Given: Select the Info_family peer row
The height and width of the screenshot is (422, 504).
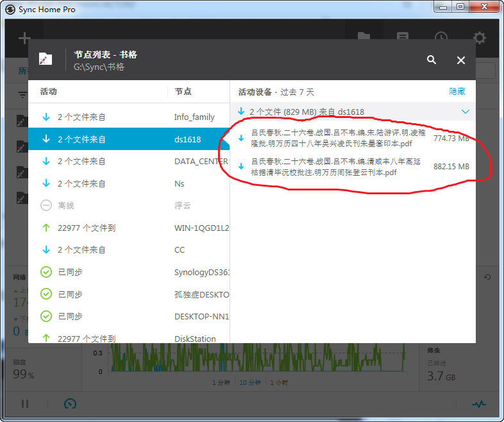Looking at the screenshot, I should click(128, 117).
